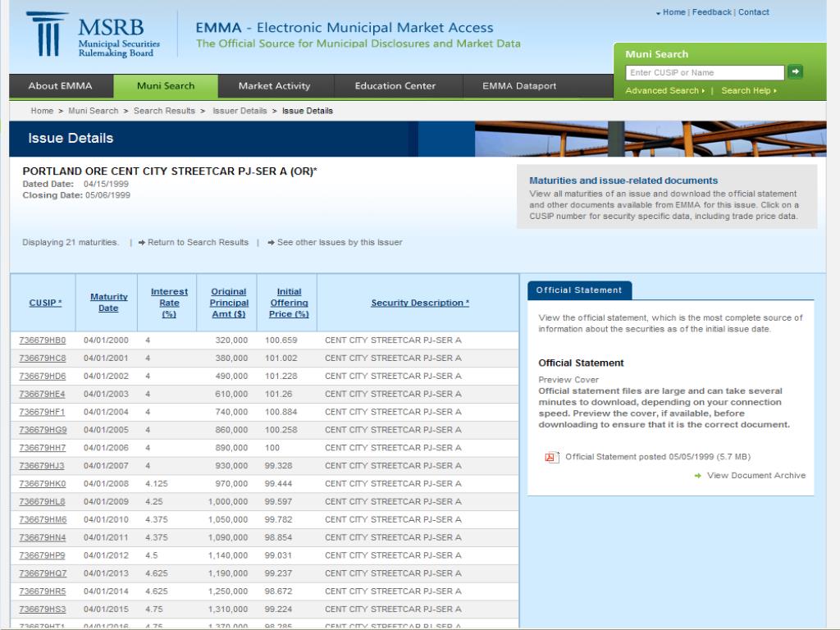Click interest rate 4.125
Image resolution: width=840 pixels, height=630 pixels.
point(157,484)
